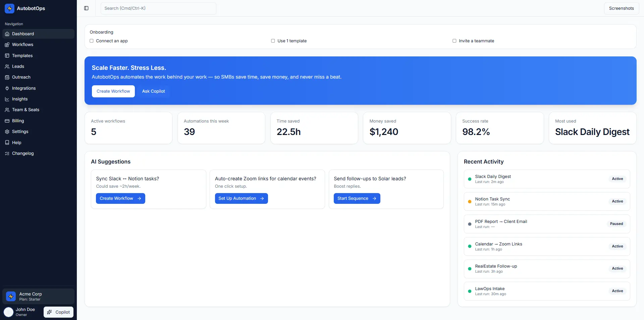Click the Ask Copilot button
This screenshot has width=644, height=320.
tap(154, 91)
